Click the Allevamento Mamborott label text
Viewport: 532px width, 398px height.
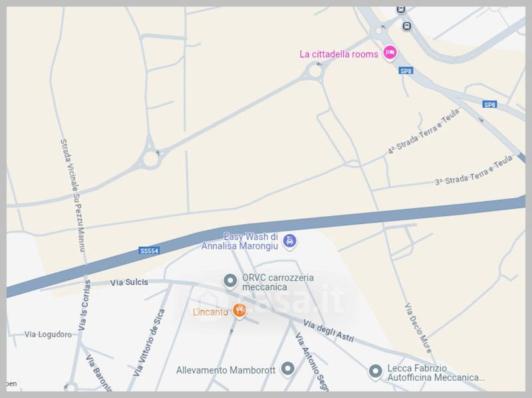pyautogui.click(x=225, y=370)
